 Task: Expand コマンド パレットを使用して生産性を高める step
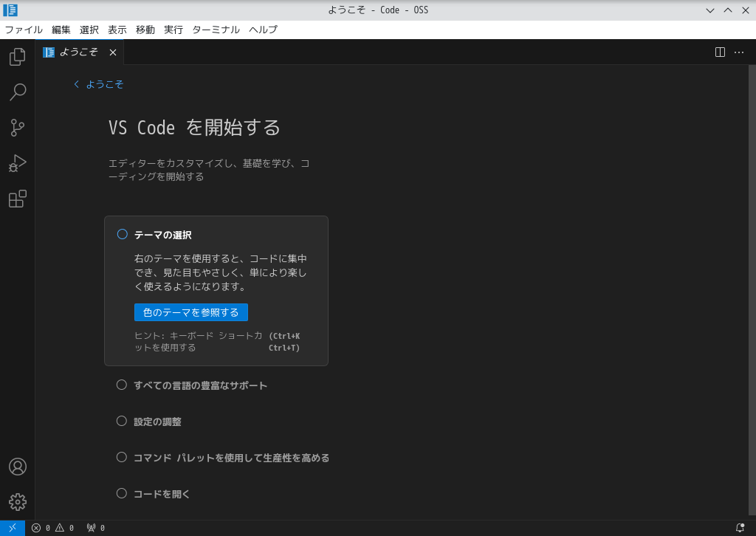coord(231,458)
